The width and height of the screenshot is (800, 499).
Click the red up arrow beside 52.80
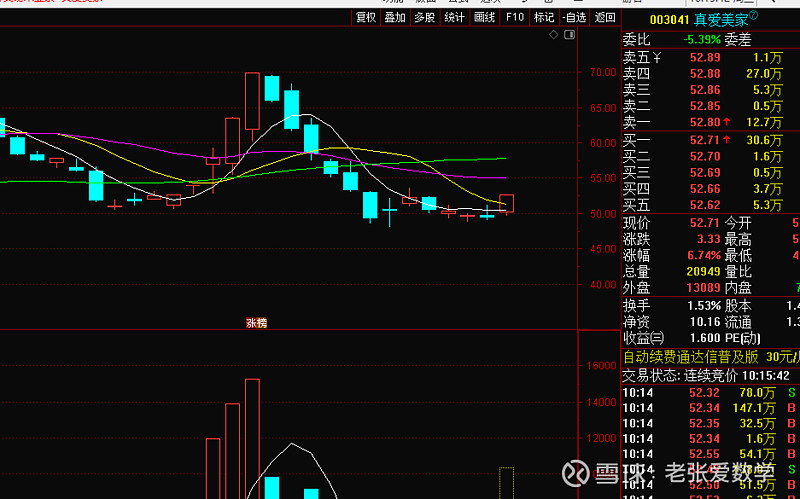click(727, 122)
